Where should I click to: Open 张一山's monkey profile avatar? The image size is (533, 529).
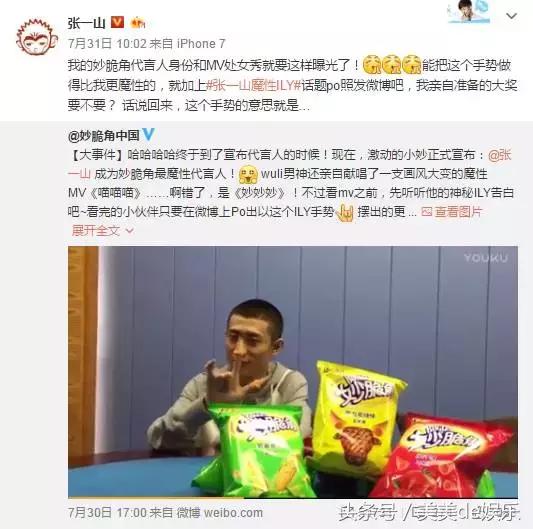[36, 37]
